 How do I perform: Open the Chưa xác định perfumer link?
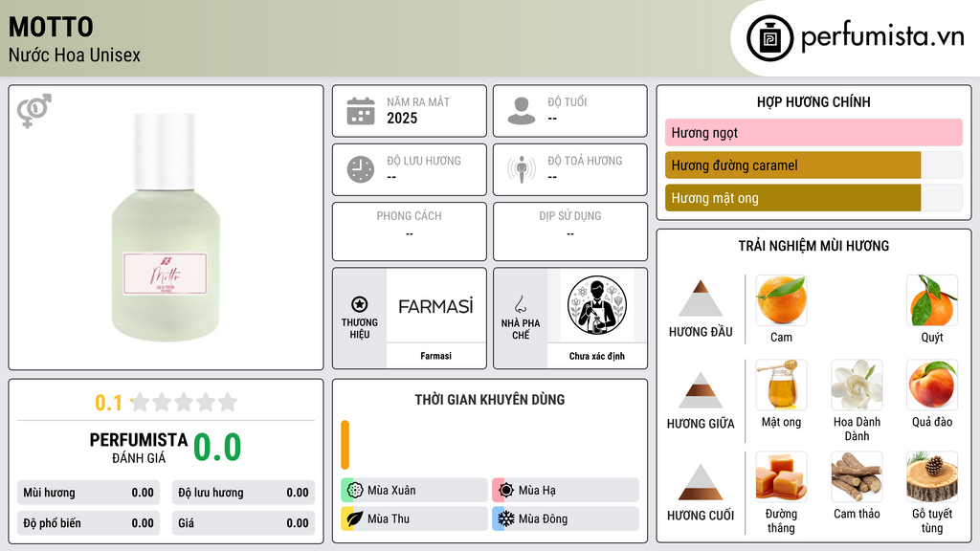tap(597, 356)
